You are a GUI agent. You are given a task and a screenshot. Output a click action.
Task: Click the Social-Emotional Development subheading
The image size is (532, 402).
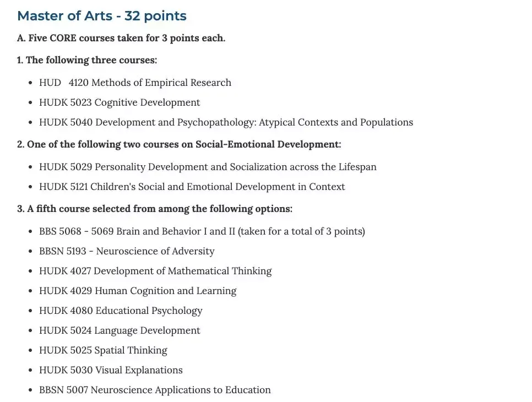(179, 144)
